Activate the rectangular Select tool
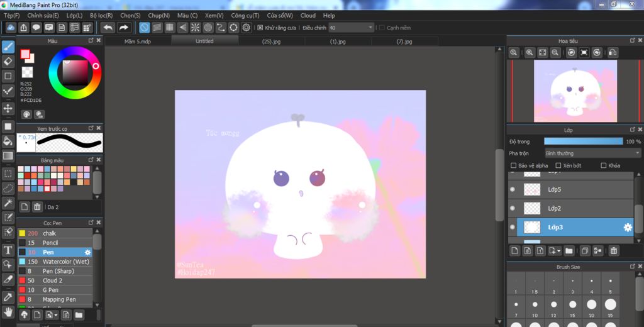 [8, 174]
